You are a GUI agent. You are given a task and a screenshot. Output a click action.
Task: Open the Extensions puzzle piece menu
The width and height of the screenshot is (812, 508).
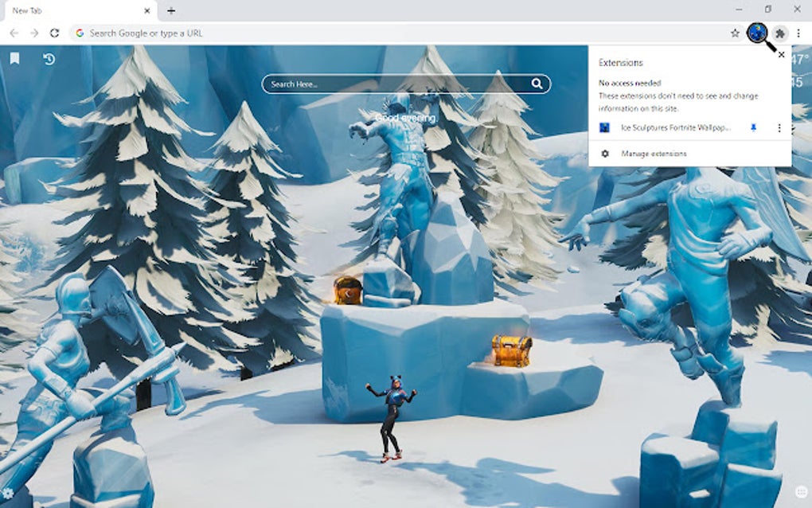coord(780,33)
